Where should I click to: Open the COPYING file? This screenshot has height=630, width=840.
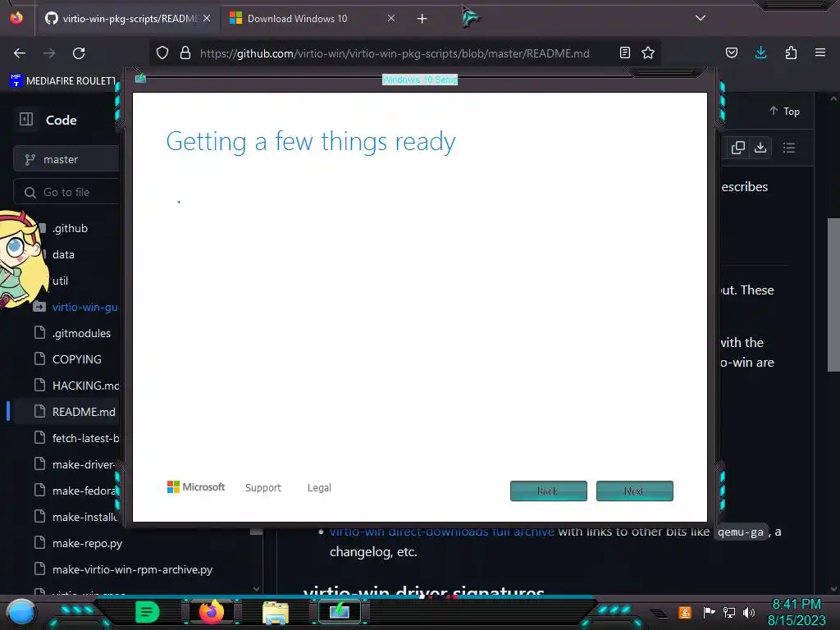pyautogui.click(x=76, y=359)
